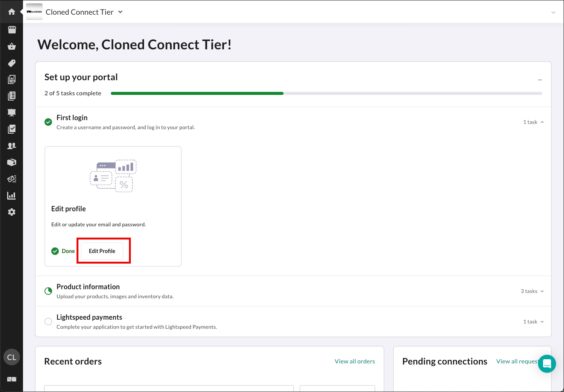Click the Product information progress circle
This screenshot has width=564, height=392.
(x=48, y=291)
